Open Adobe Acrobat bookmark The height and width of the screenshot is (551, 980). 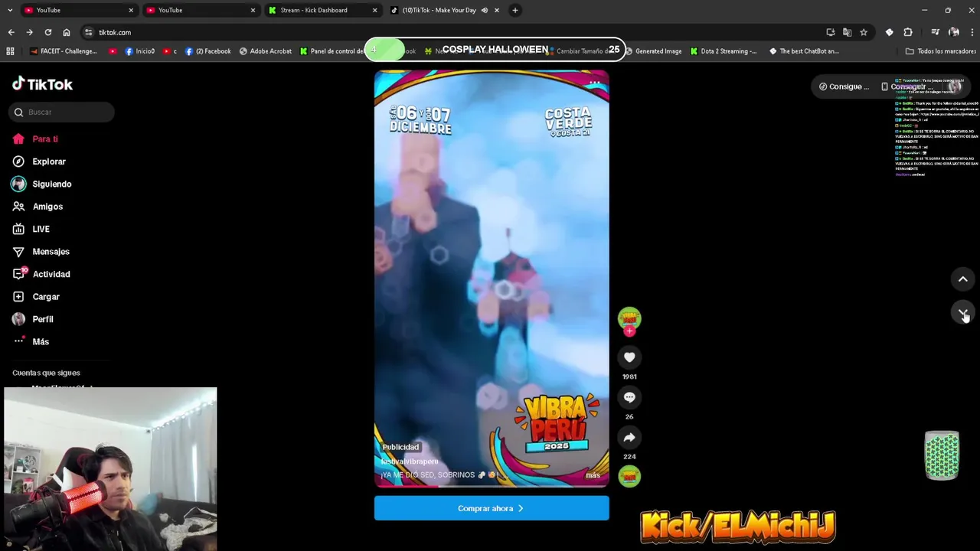[265, 51]
